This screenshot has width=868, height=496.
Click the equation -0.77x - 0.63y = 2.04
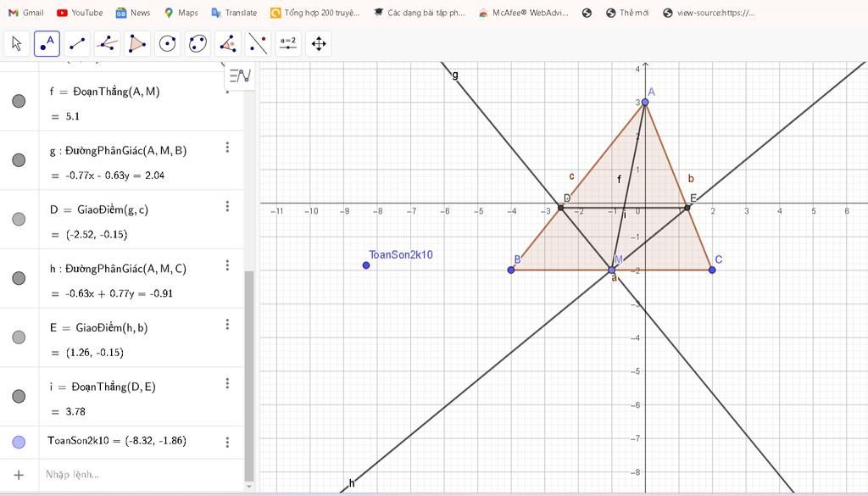click(115, 176)
